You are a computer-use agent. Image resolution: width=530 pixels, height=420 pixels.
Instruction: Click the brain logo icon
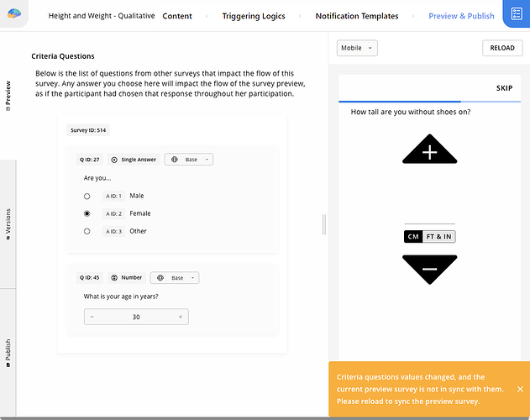(x=13, y=13)
